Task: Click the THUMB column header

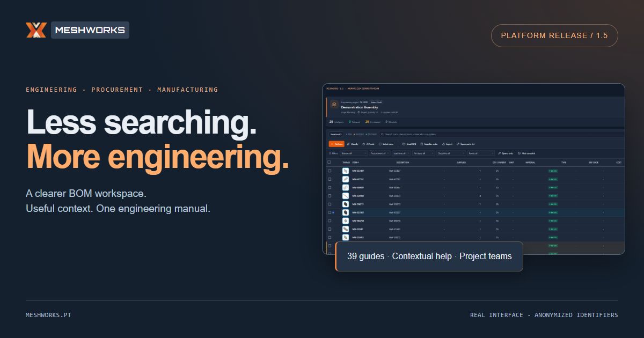Action: [x=346, y=162]
